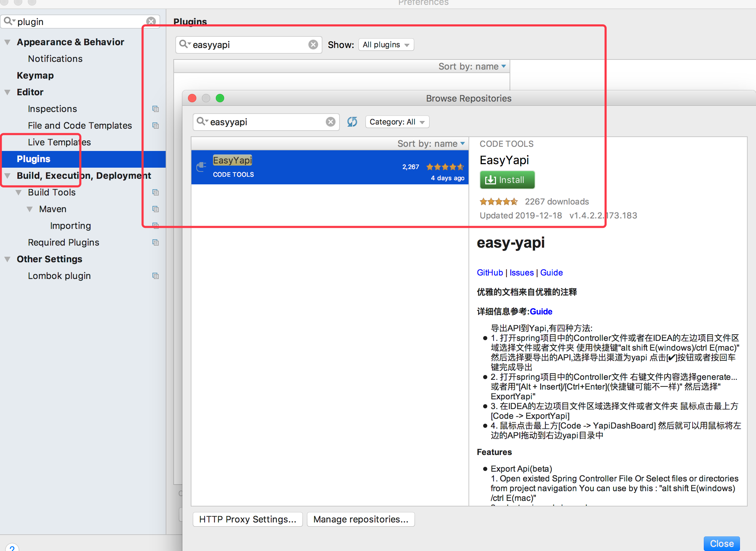Open Sort by name in Browse Repositories
Screen dimensions: 756x551
pyautogui.click(x=431, y=144)
